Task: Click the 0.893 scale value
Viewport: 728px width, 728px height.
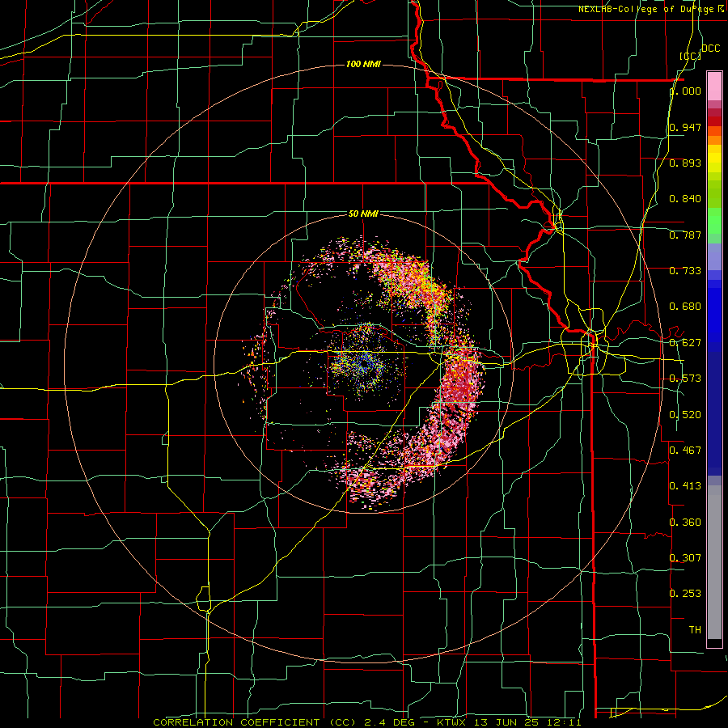Action: (x=686, y=163)
